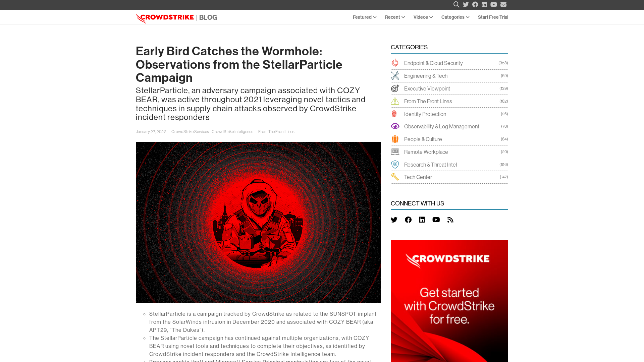Open YouTube icon in top bar
The height and width of the screenshot is (362, 644).
point(494,4)
